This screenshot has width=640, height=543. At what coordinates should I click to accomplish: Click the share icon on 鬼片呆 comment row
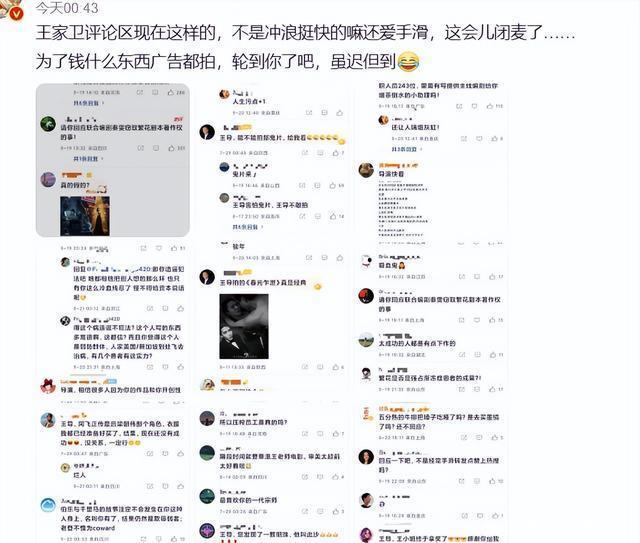coord(302,185)
